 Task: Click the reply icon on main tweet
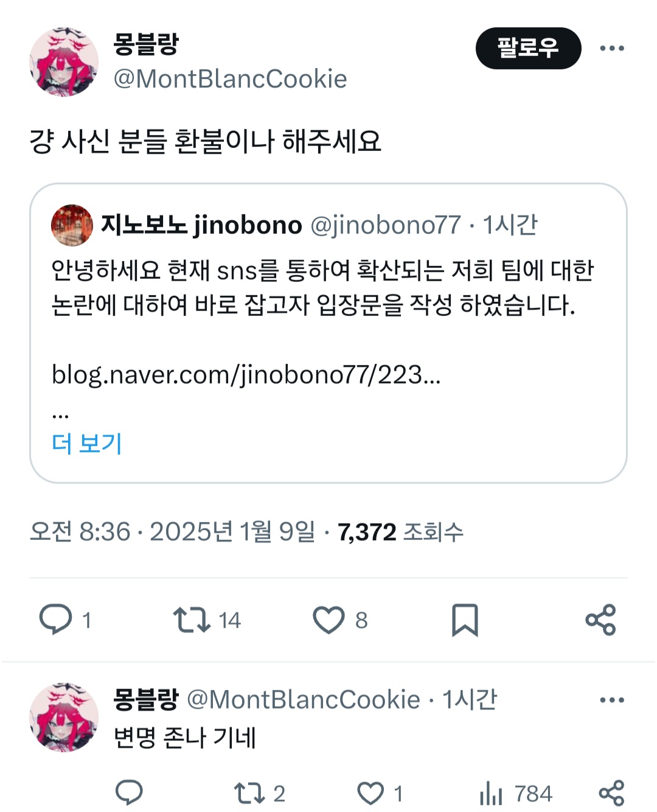point(56,620)
